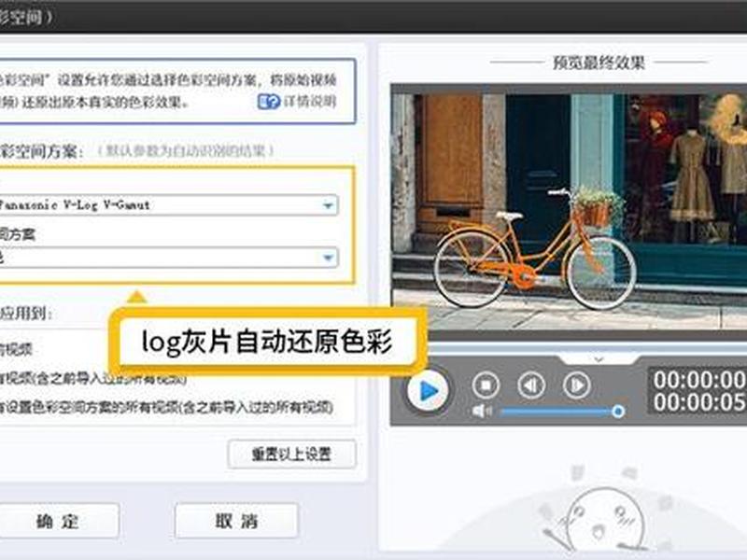Step forward one frame in preview

576,385
